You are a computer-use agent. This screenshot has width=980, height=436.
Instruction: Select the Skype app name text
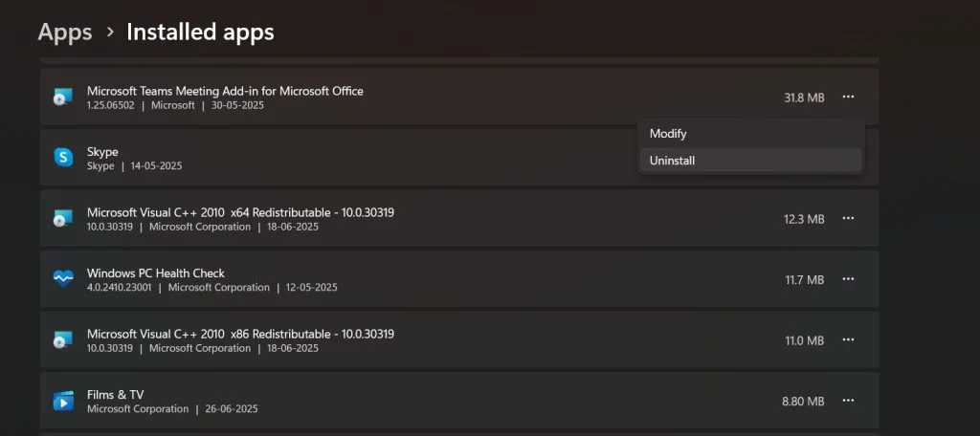point(102,152)
